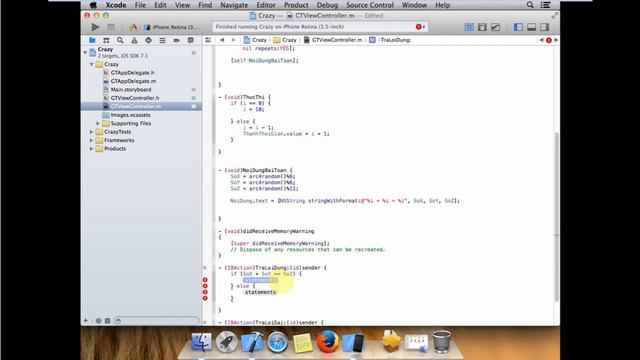
Task: Expand the Frameworks group
Action: click(x=91, y=140)
